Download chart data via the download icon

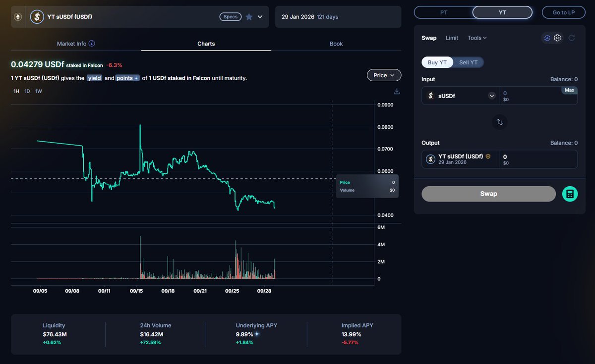[396, 91]
